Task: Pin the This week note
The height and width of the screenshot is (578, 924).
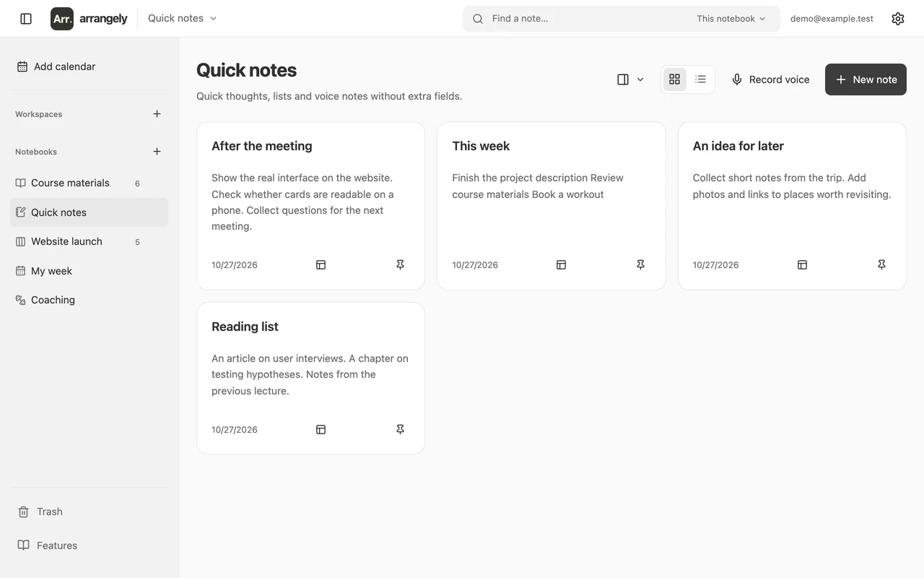Action: (x=640, y=265)
